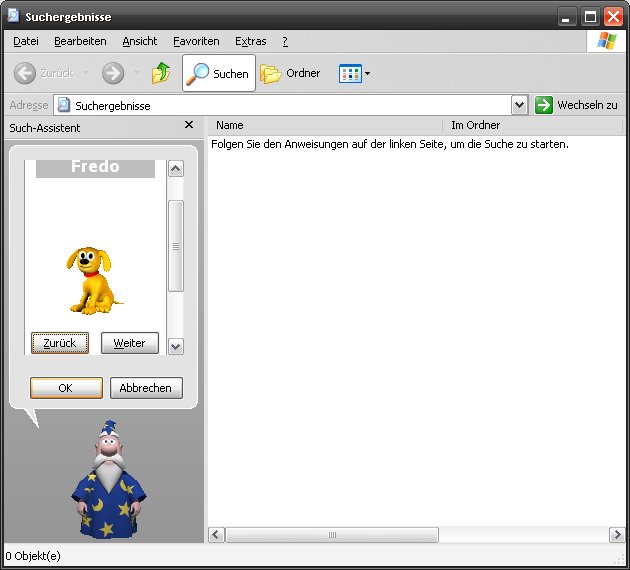This screenshot has width=630, height=570.
Task: Close the Such-Assistent pane
Action: pos(189,126)
